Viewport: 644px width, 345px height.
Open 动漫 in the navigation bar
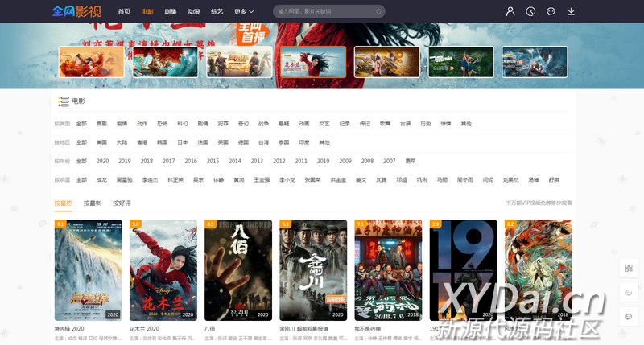pos(194,11)
